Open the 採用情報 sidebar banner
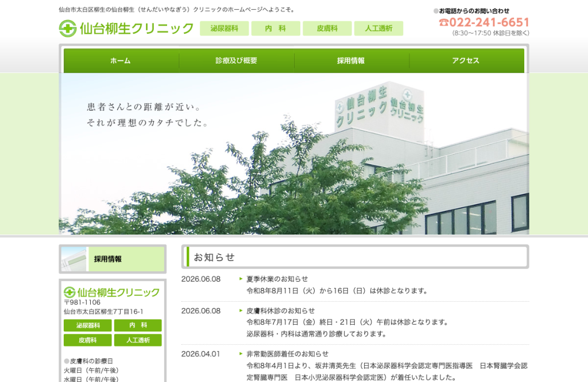 click(x=113, y=259)
